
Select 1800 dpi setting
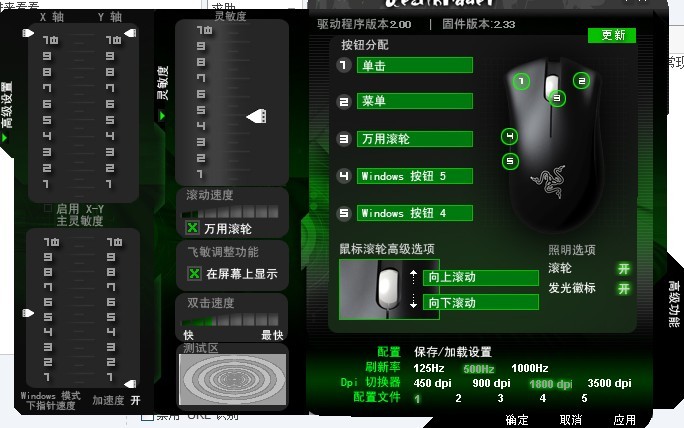pos(551,384)
